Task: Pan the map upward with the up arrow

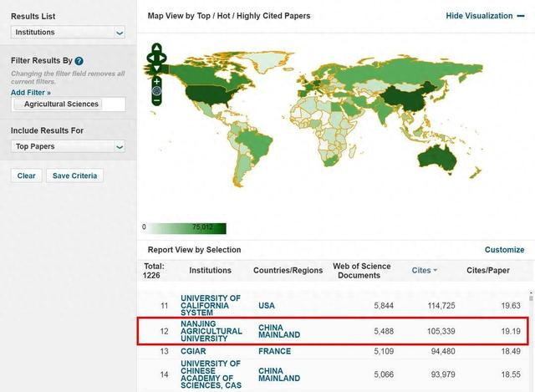Action: [156, 48]
